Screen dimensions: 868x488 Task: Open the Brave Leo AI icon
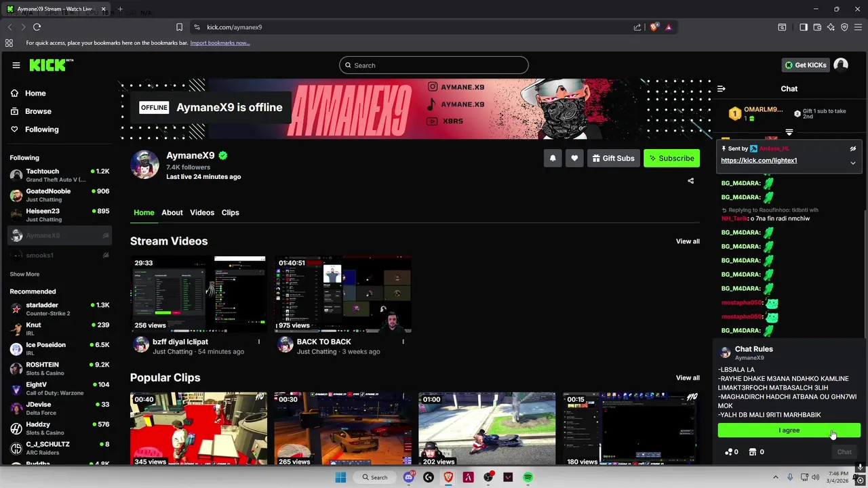(x=831, y=27)
